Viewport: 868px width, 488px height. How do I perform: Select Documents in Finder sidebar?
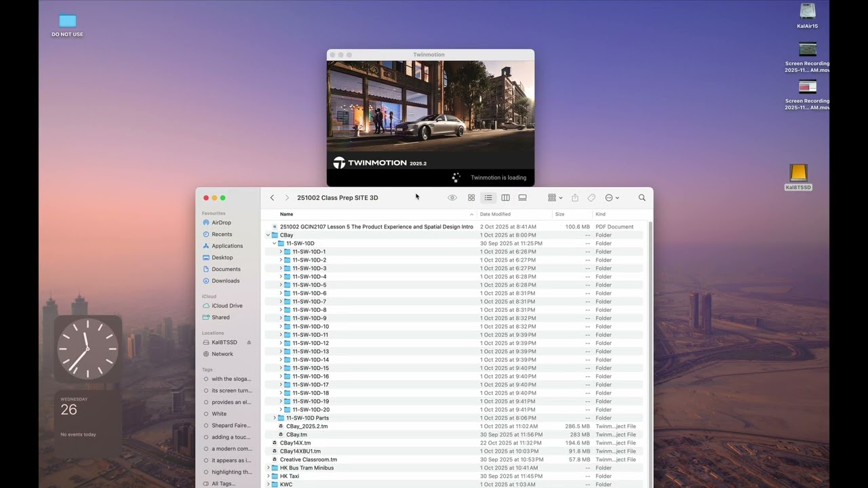pos(227,269)
